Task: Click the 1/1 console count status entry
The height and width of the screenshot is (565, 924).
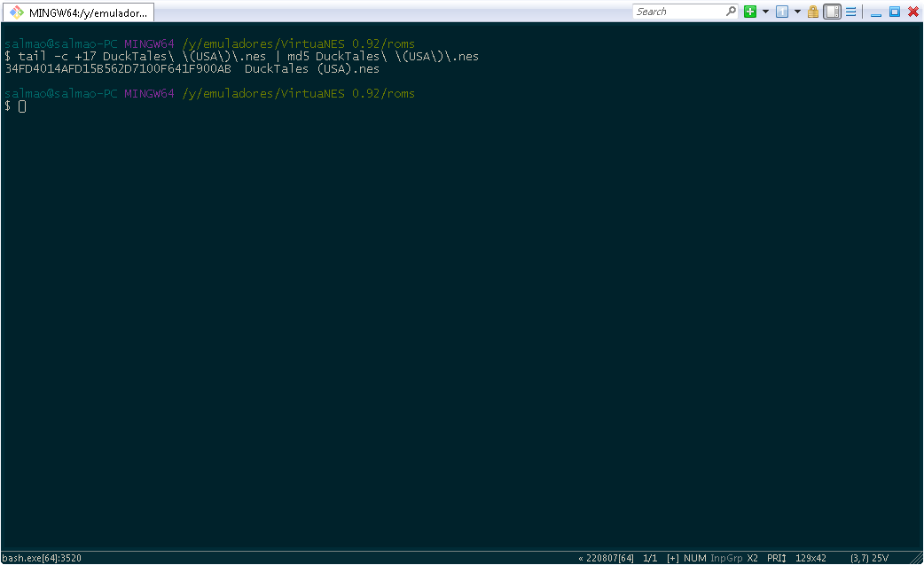Action: 650,558
